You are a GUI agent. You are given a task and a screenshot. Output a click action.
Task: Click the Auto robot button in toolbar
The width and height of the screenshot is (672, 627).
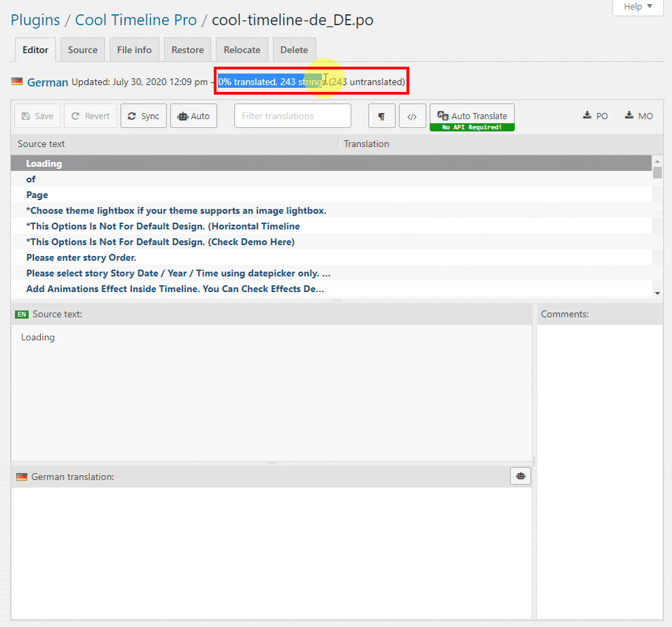194,116
